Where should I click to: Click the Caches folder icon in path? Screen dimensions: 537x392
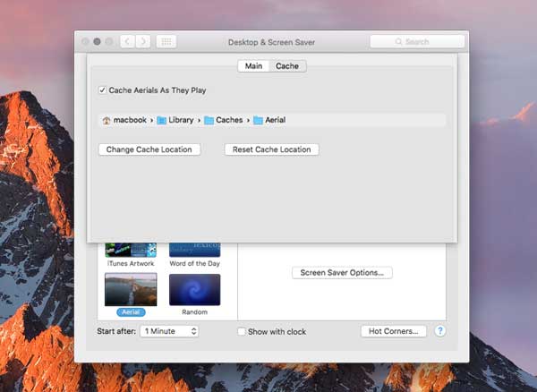click(x=209, y=120)
